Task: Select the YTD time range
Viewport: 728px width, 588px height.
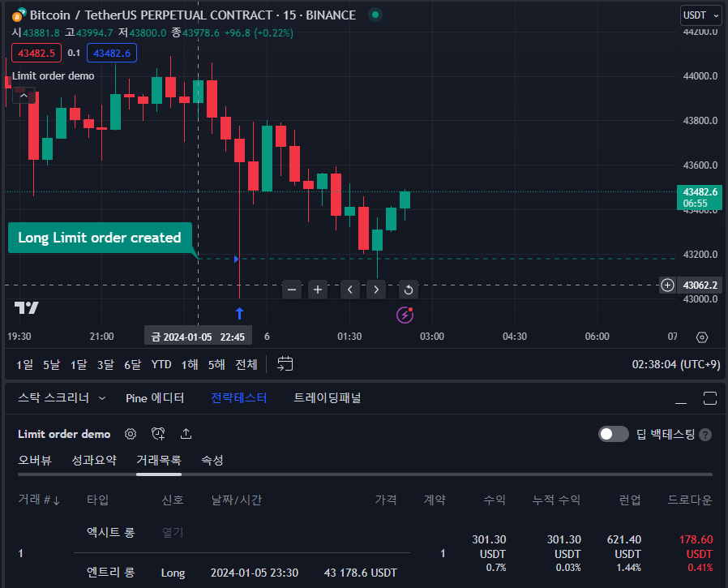Action: click(161, 365)
